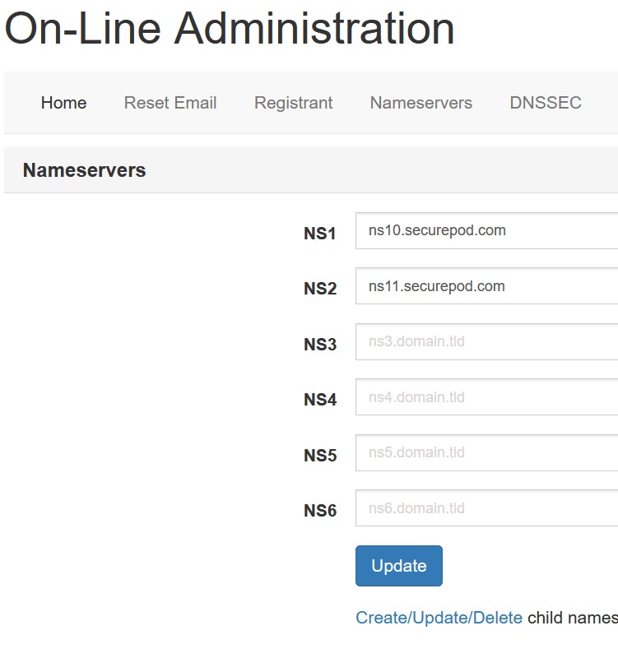The width and height of the screenshot is (618, 672).
Task: Go to the Reset Email page
Action: click(x=170, y=103)
